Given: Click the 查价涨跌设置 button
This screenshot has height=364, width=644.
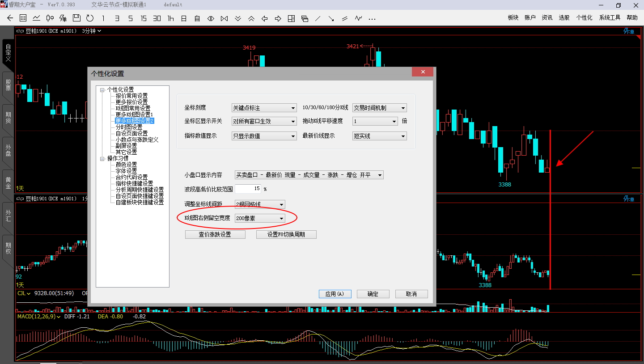Looking at the screenshot, I should [215, 234].
